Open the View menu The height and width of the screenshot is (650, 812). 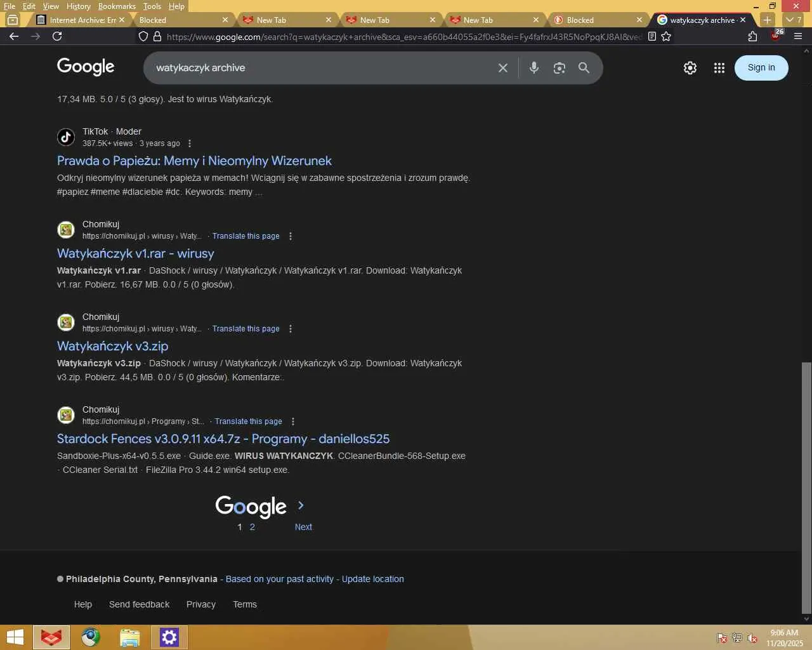click(51, 6)
